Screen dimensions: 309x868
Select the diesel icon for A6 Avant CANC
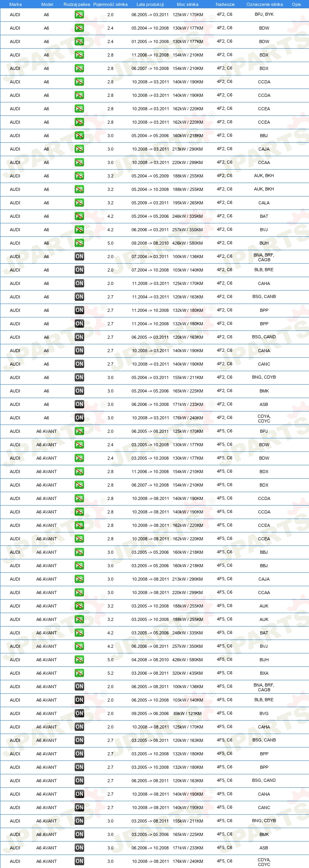[x=79, y=808]
